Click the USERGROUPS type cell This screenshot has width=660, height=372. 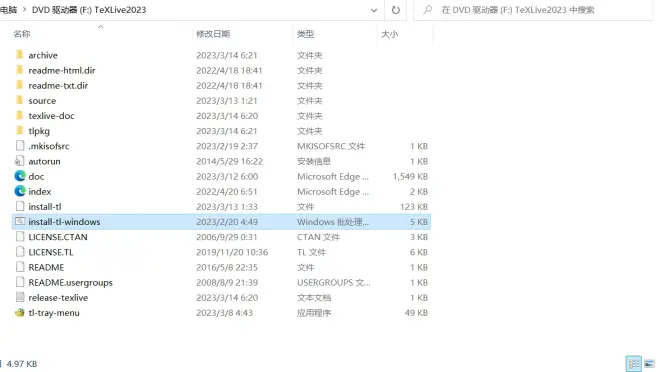[x=334, y=282]
